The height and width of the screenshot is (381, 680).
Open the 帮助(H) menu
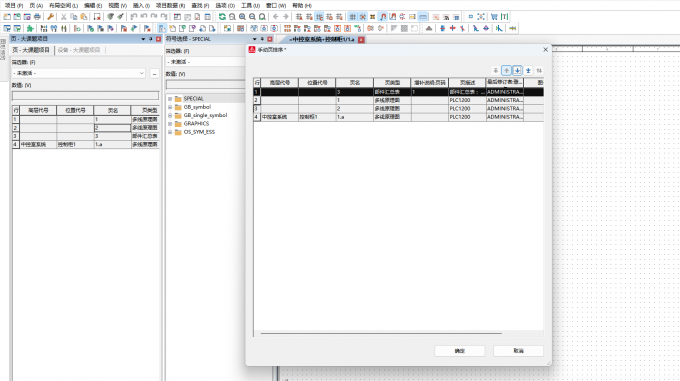pos(302,6)
